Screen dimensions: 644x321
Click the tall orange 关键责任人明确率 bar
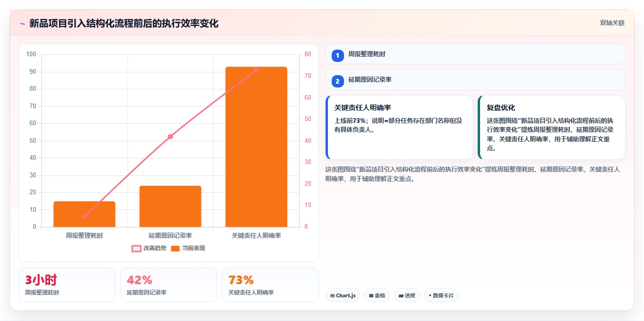pos(256,147)
